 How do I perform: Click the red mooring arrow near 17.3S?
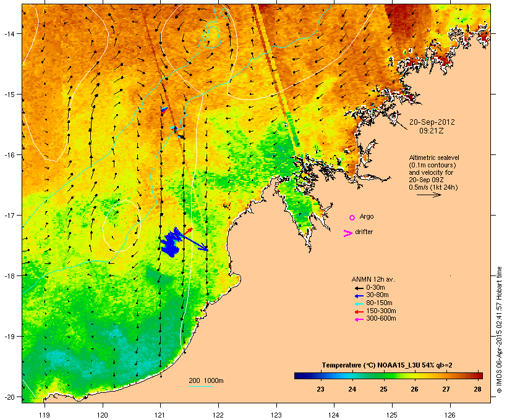(188, 231)
